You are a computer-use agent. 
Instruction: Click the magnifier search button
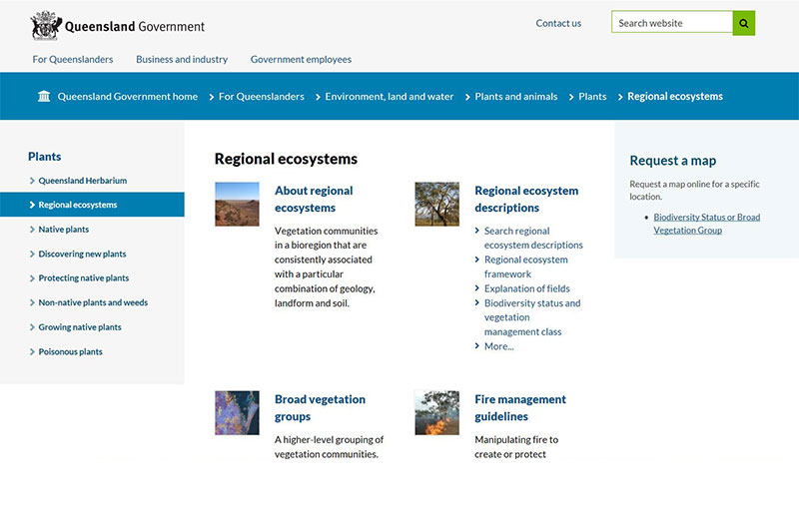tap(743, 23)
